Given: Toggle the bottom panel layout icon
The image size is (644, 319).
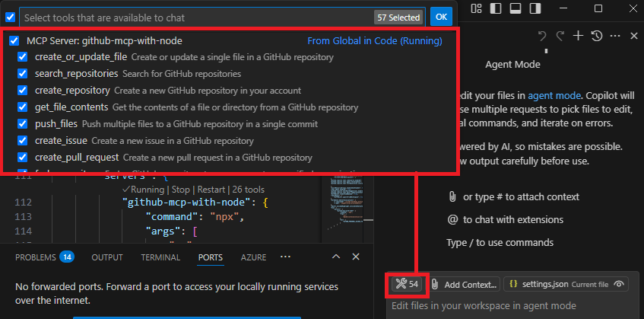Looking at the screenshot, I should [x=515, y=8].
